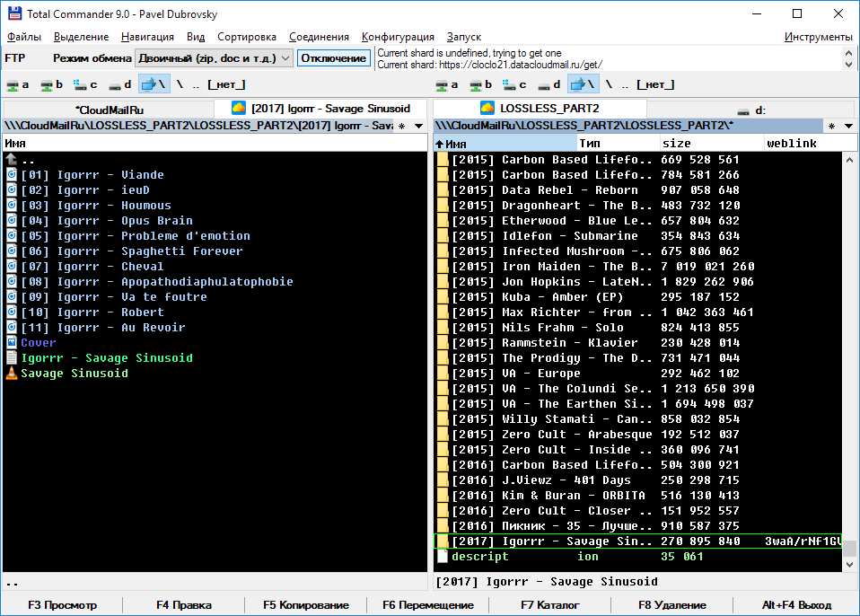Open right panel favorites asterisk button
860x616 pixels.
tap(831, 126)
